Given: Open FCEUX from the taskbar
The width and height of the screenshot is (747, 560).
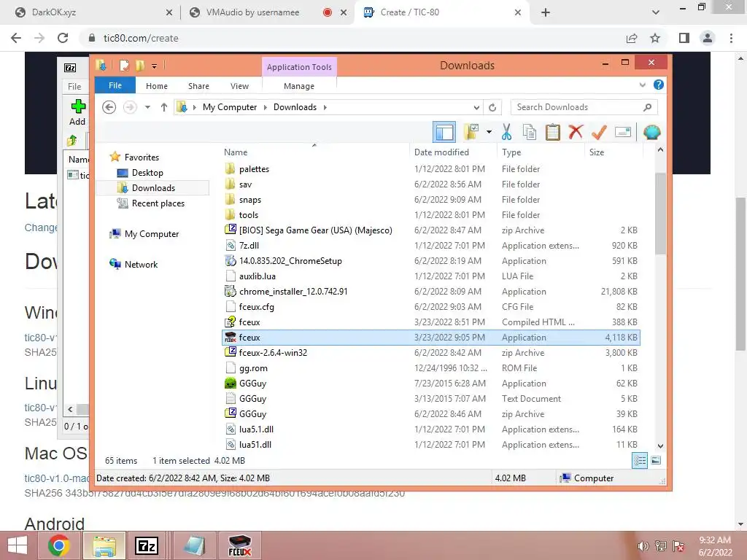Looking at the screenshot, I should coord(239,545).
